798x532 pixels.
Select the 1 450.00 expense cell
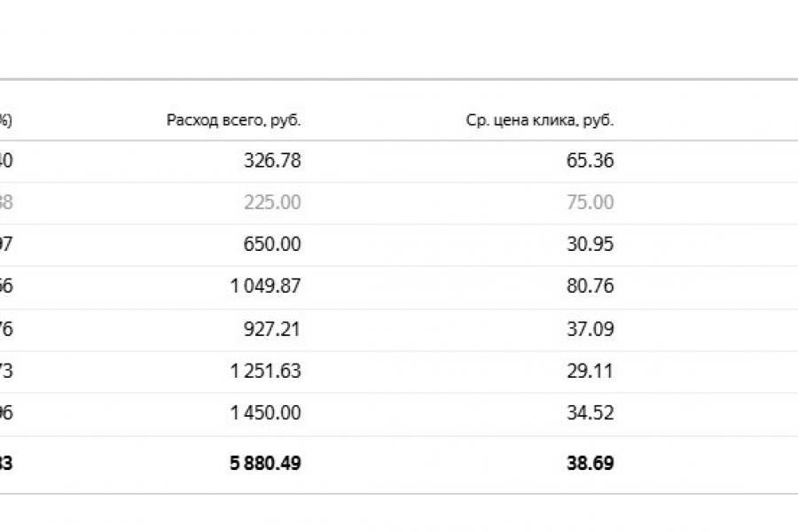click(265, 412)
